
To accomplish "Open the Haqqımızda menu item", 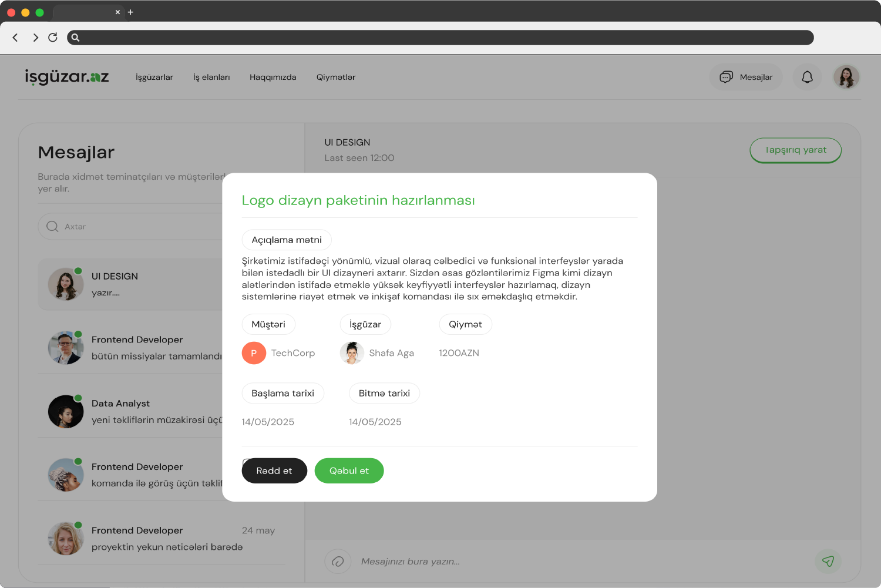I will click(273, 77).
